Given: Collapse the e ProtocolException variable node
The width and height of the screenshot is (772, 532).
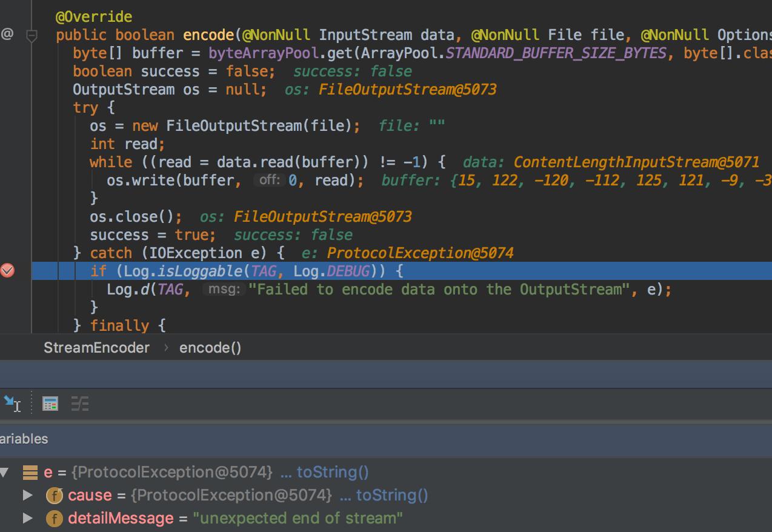Looking at the screenshot, I should coord(4,473).
